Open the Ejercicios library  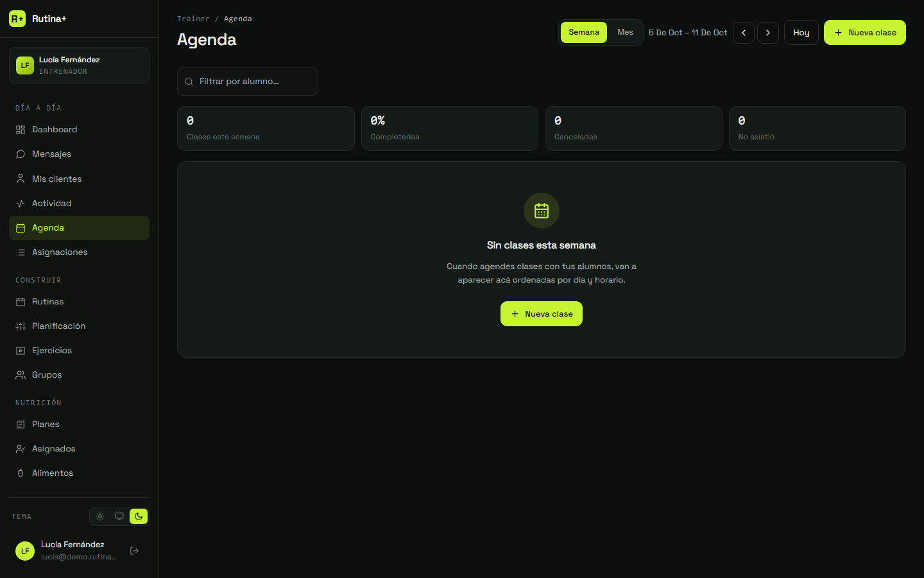point(79,351)
